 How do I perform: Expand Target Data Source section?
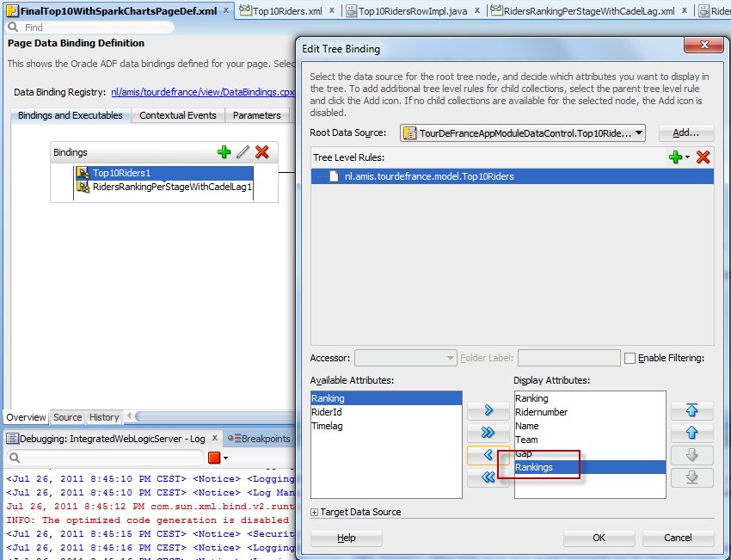pyautogui.click(x=315, y=513)
